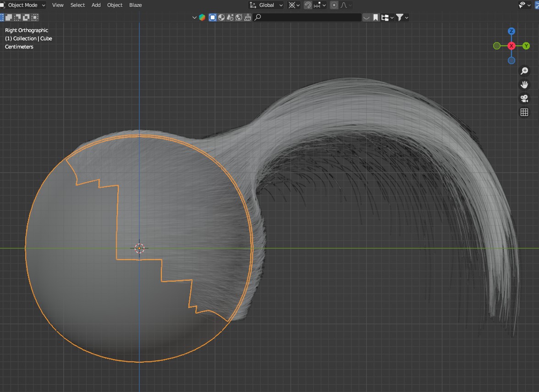Click the hand pan view icon
Viewport: 539px width, 392px height.
click(524, 85)
